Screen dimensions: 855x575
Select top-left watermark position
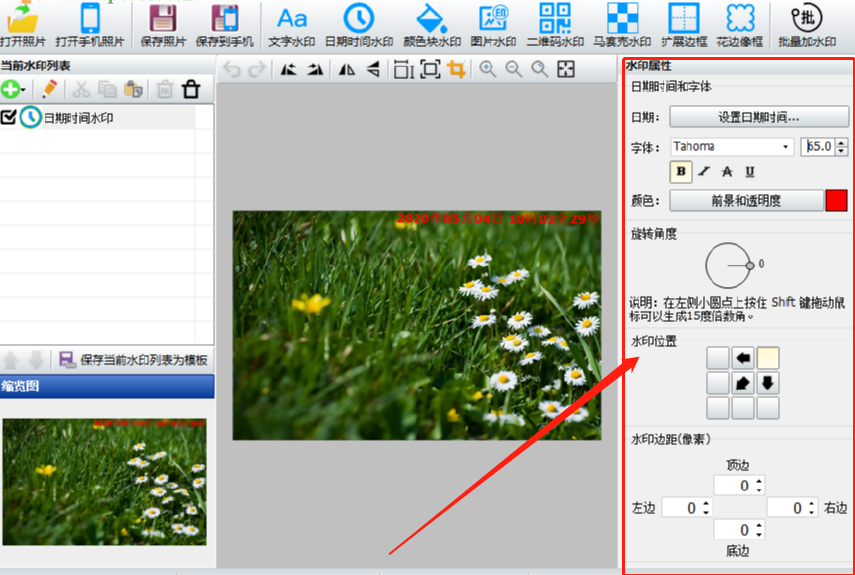[x=718, y=358]
